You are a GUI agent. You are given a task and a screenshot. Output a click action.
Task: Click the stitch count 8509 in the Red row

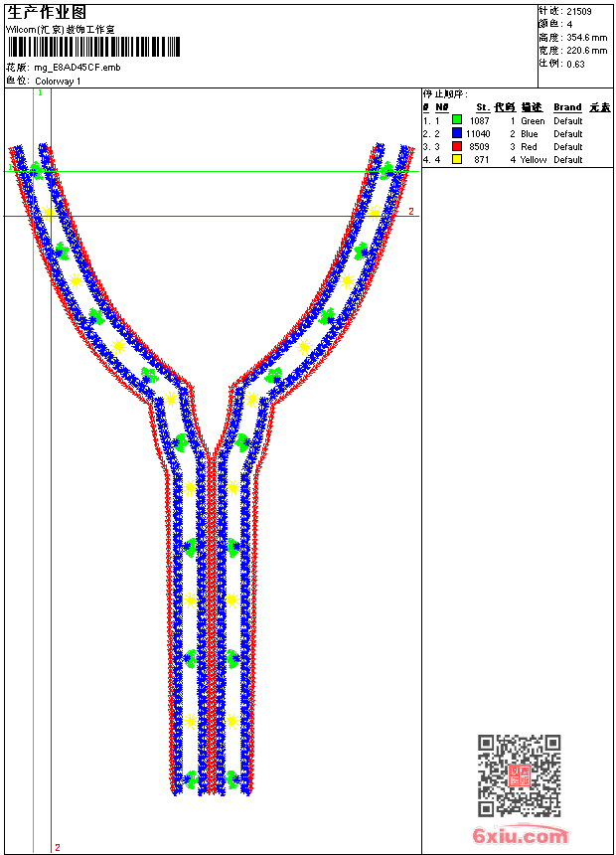480,147
